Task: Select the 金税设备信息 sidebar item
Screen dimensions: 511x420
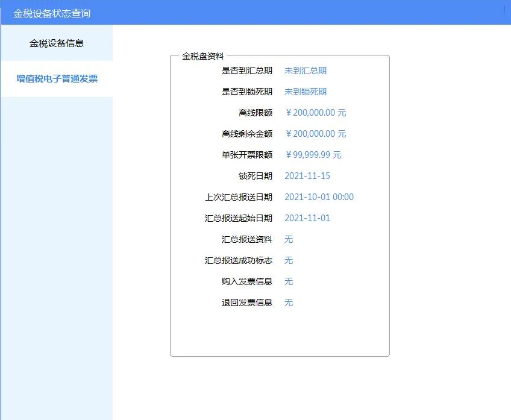Action: (x=57, y=43)
